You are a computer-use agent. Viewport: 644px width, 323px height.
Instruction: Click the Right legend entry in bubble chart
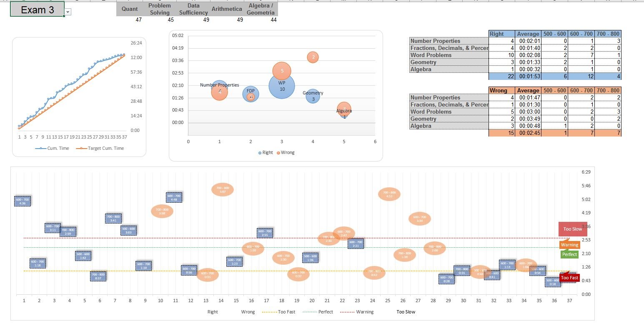[266, 152]
